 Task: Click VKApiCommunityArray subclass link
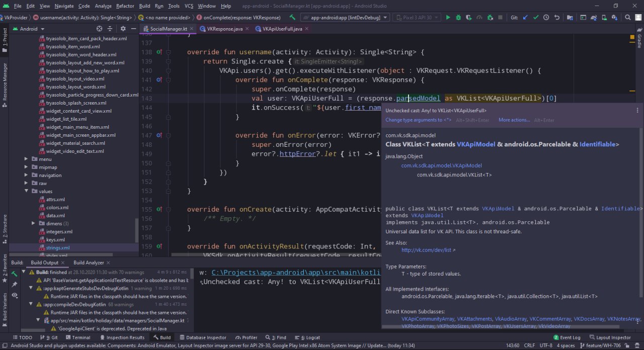428,319
